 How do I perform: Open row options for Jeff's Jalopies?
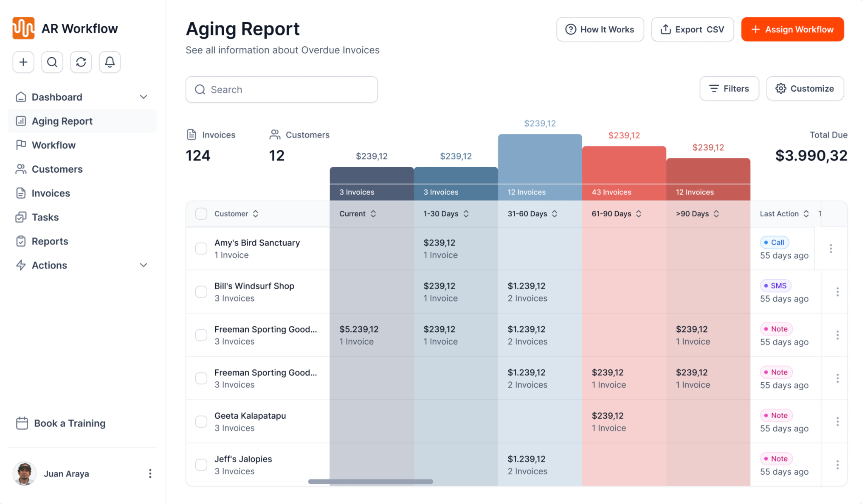(837, 465)
